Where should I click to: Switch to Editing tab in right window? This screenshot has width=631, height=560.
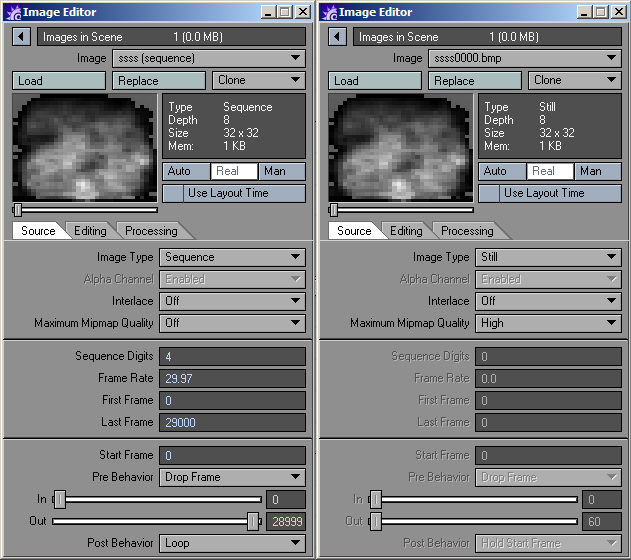[x=406, y=231]
